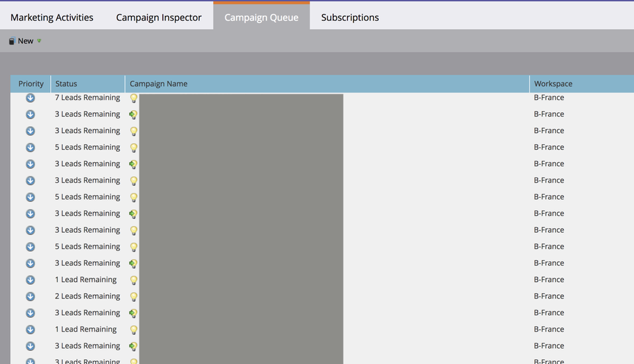Select the Campaign Queue tab

[x=261, y=17]
